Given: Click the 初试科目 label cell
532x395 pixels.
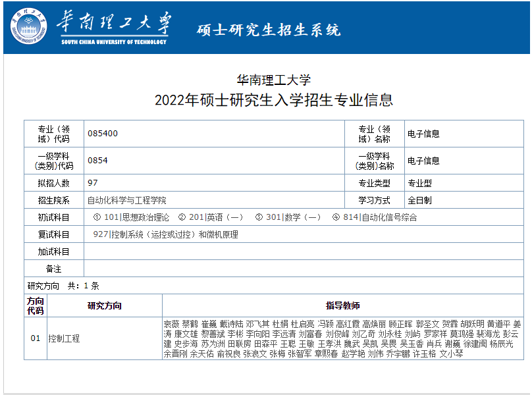Looking at the screenshot, I should [x=54, y=217].
